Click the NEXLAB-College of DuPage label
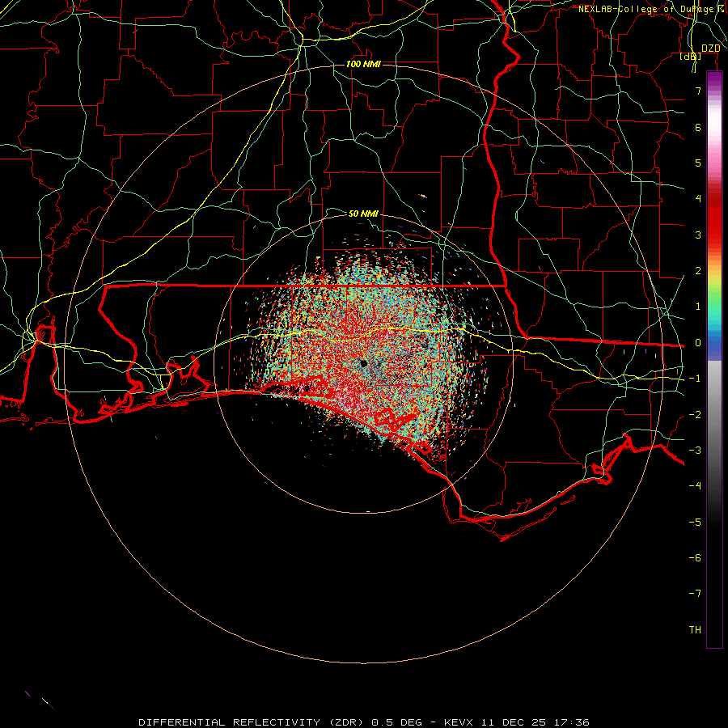The height and width of the screenshot is (728, 728). pos(652,9)
